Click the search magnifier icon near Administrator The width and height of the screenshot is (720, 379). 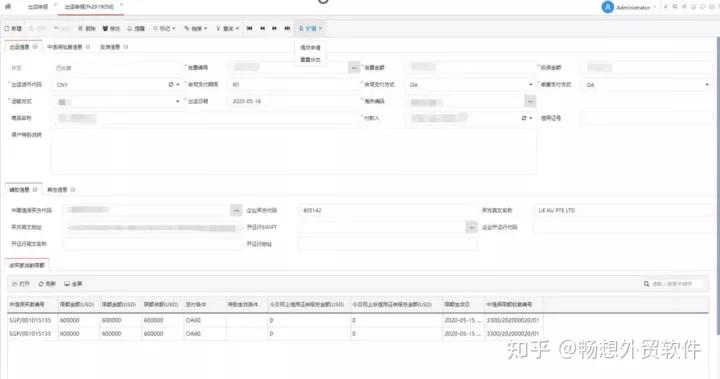point(675,7)
